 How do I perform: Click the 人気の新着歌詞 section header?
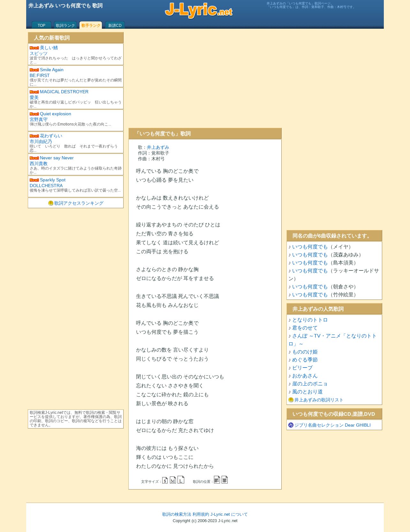point(76,38)
